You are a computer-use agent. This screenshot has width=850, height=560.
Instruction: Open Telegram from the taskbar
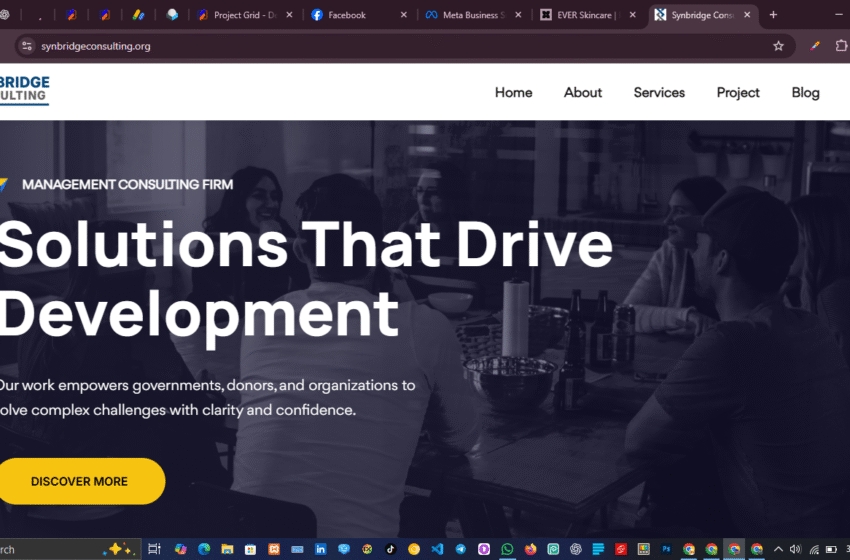click(x=460, y=549)
